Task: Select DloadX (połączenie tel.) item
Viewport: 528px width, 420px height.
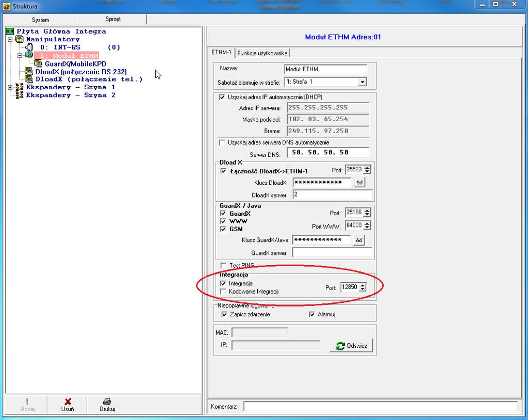Action: (x=89, y=79)
